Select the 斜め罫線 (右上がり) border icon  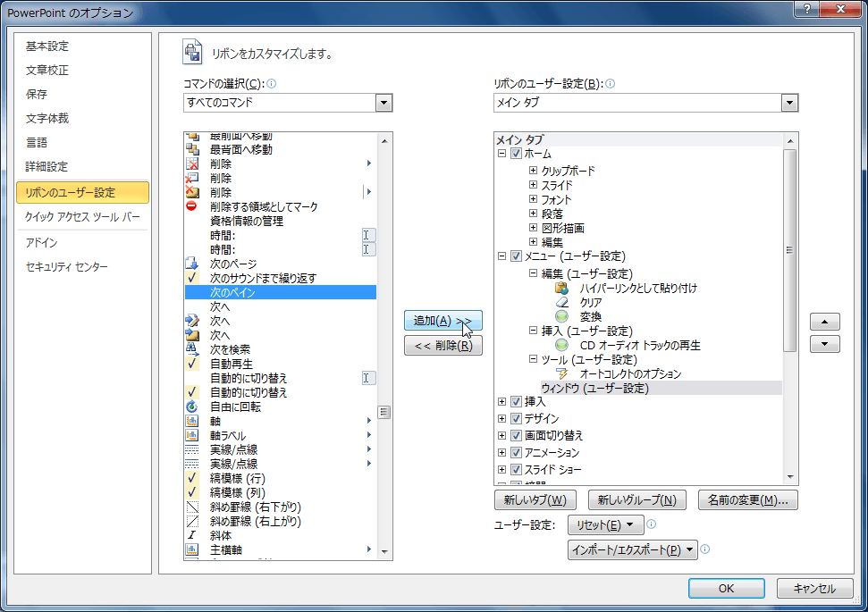191,521
